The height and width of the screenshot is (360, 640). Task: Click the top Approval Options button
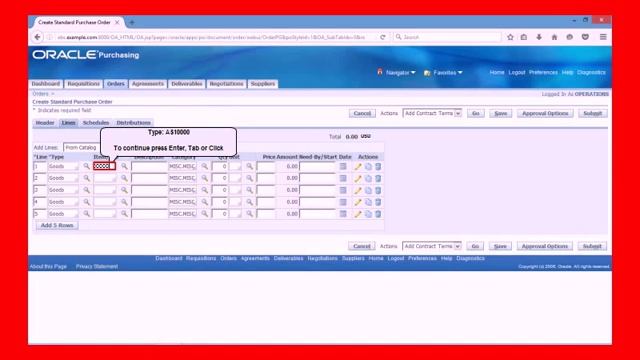pyautogui.click(x=545, y=113)
